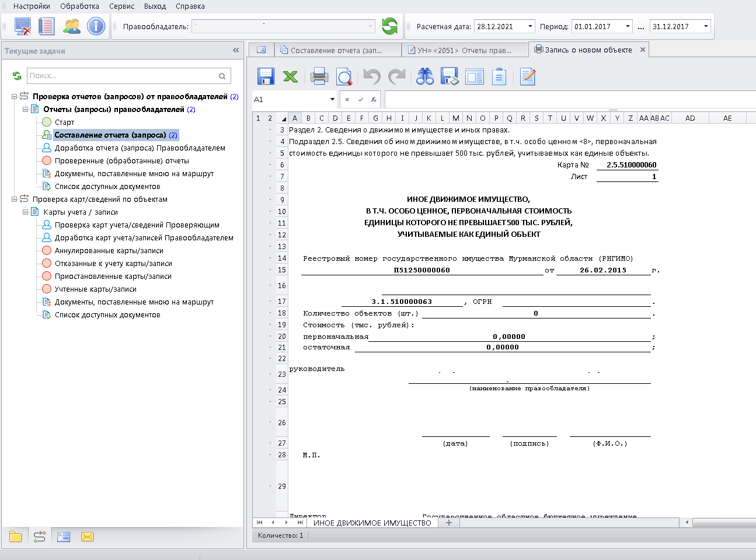Viewport: 756px width, 560px height.
Task: Open the red notebook journal icon
Action: click(x=46, y=26)
